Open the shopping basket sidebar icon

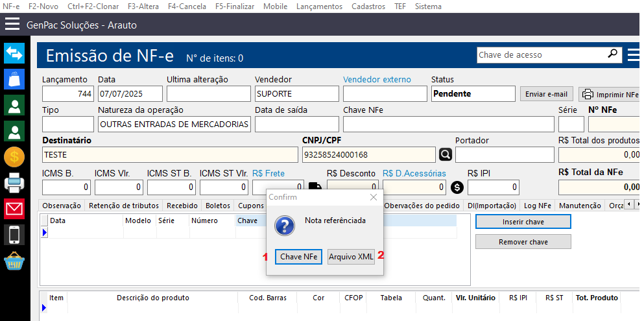coord(14,262)
